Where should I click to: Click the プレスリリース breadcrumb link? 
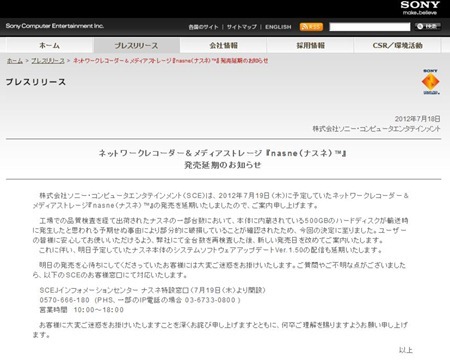pos(48,61)
